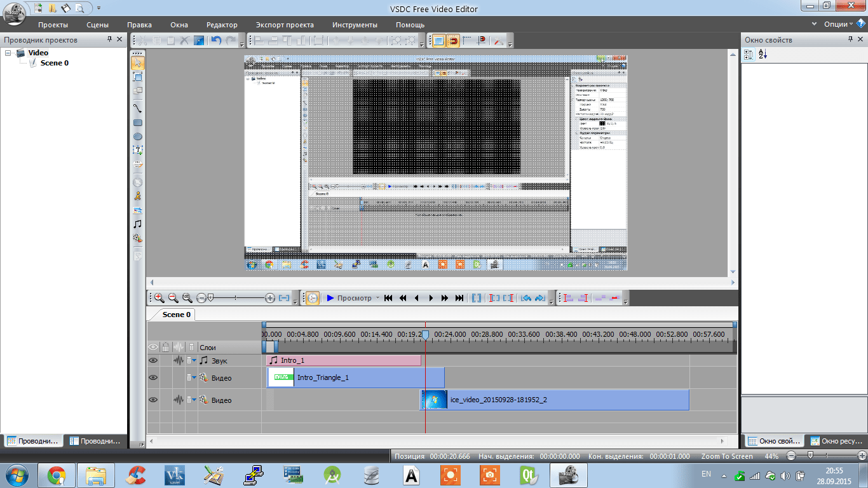Jump to the end of the timeline
The image size is (868, 488).
pos(459,297)
